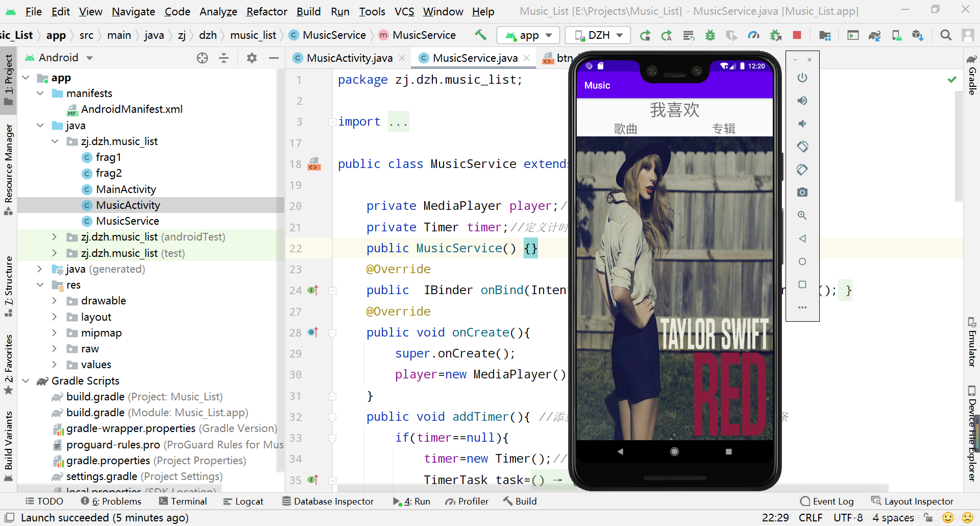Open the Refactor menu
The height and width of the screenshot is (526, 980).
tap(266, 11)
